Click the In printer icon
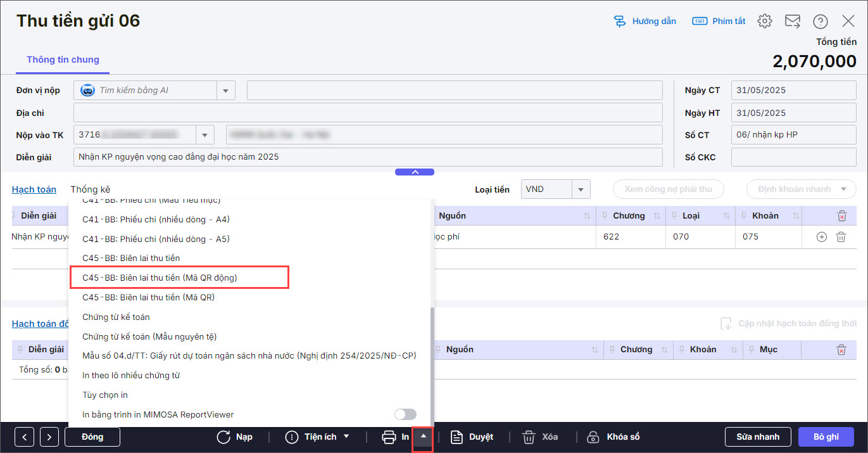The height and width of the screenshot is (453, 868). click(x=389, y=437)
